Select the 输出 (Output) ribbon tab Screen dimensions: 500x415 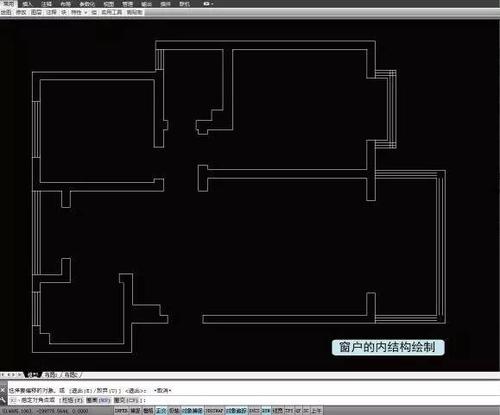[146, 4]
